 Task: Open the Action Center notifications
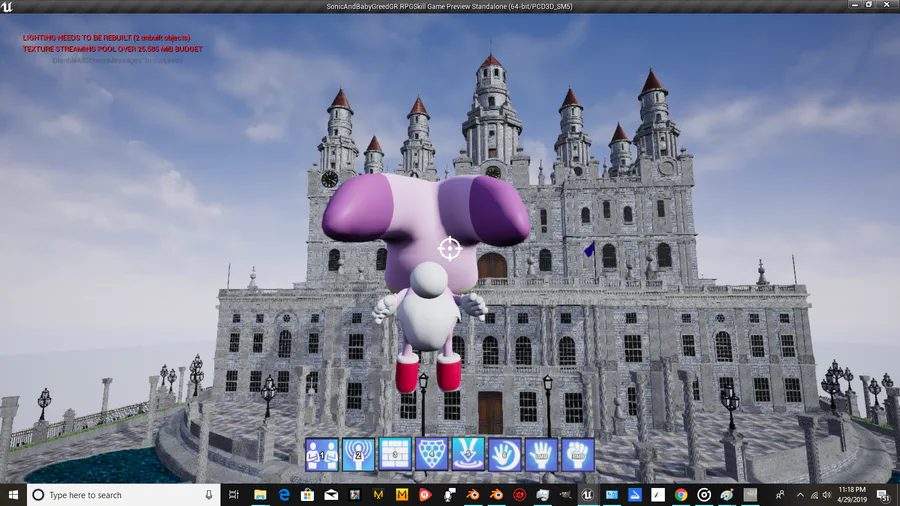pos(883,495)
